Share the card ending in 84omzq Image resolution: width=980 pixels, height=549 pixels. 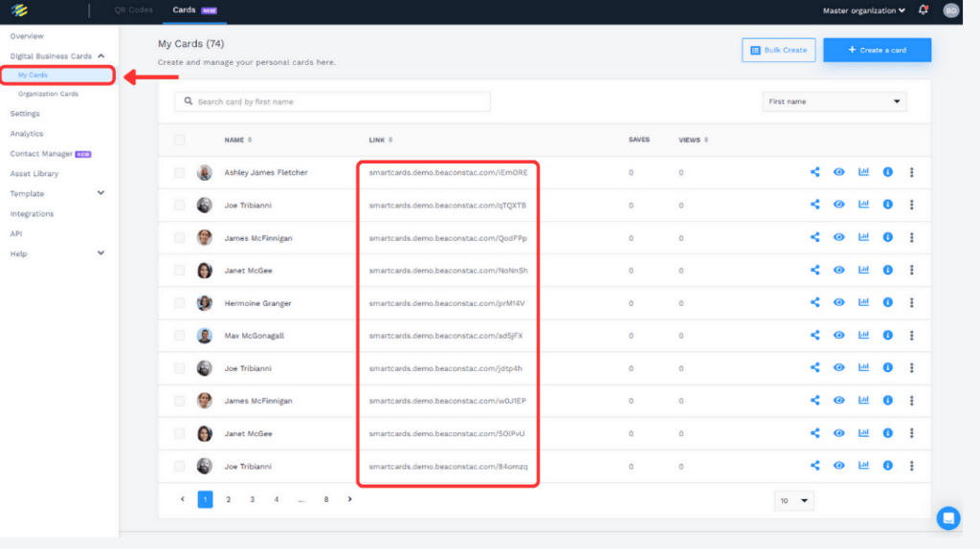coord(815,465)
